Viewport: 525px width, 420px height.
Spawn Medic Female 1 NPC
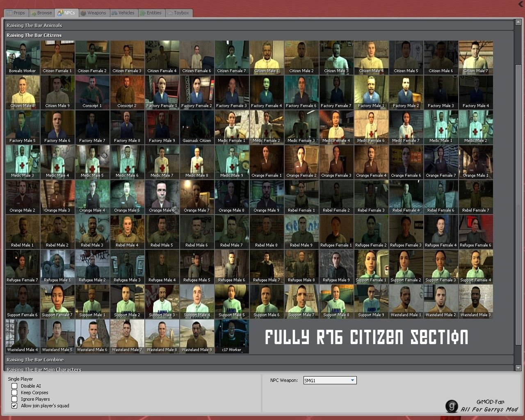point(232,127)
